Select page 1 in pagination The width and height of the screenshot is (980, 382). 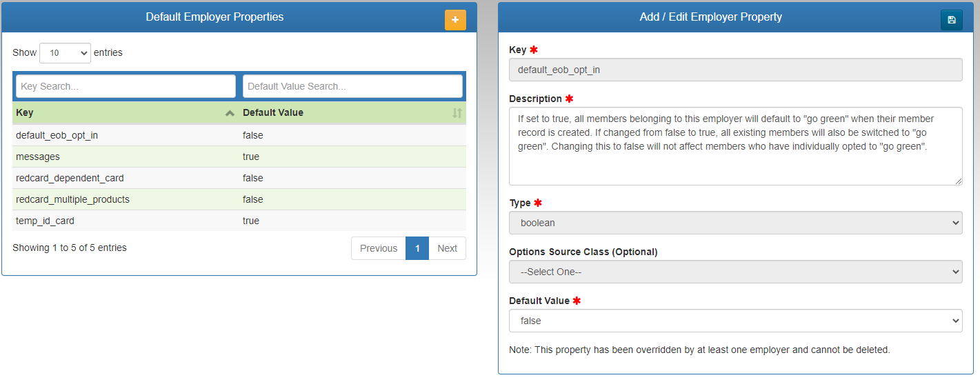417,248
